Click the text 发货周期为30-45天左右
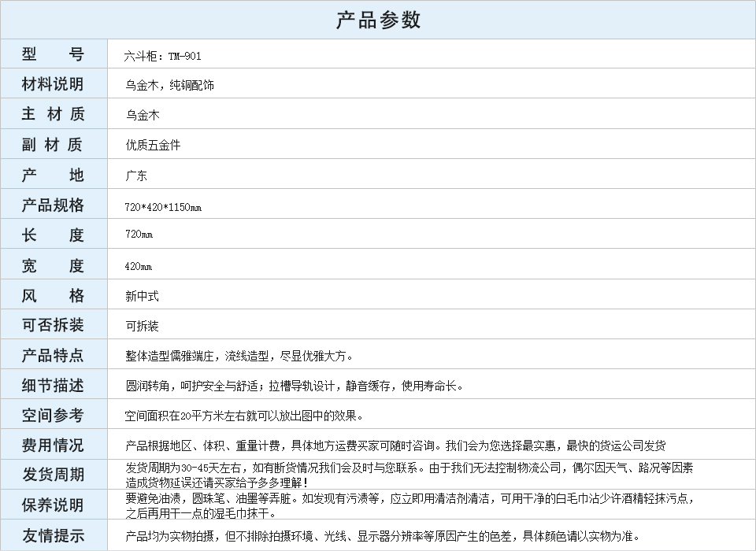This screenshot has width=756, height=551. coord(409,475)
